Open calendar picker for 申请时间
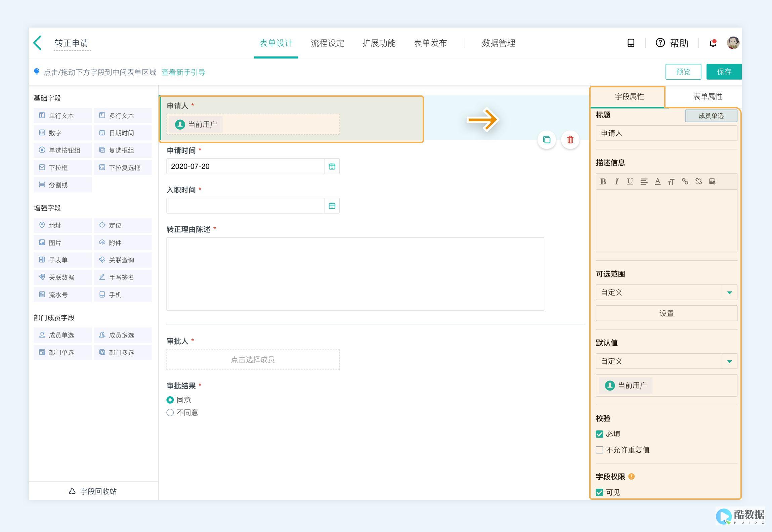This screenshot has width=772, height=532. pyautogui.click(x=332, y=166)
